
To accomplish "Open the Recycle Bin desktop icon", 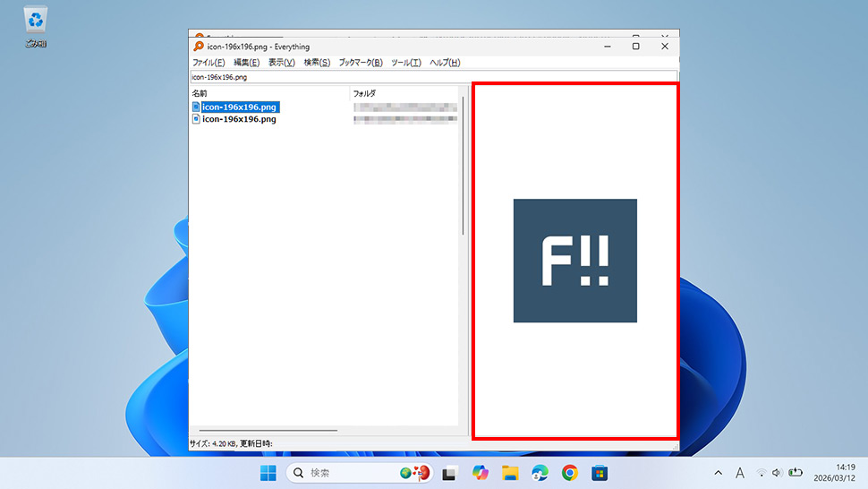I will 36,27.
